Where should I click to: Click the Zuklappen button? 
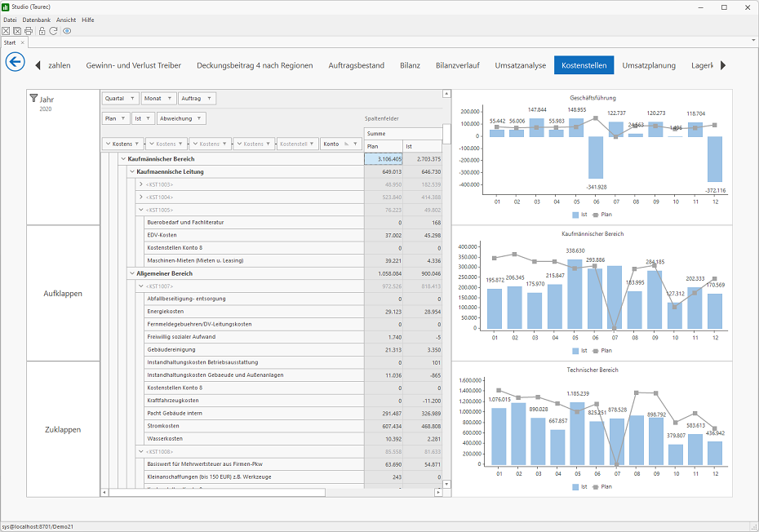(63, 429)
